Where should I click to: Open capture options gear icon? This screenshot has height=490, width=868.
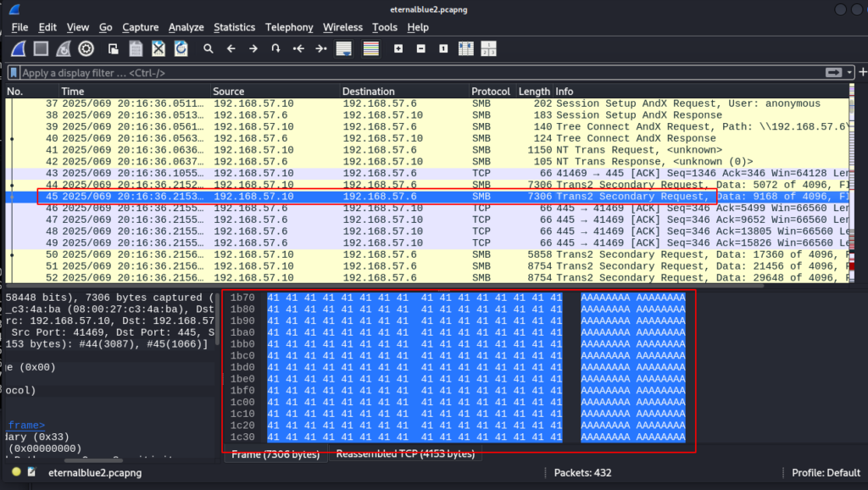click(x=86, y=48)
